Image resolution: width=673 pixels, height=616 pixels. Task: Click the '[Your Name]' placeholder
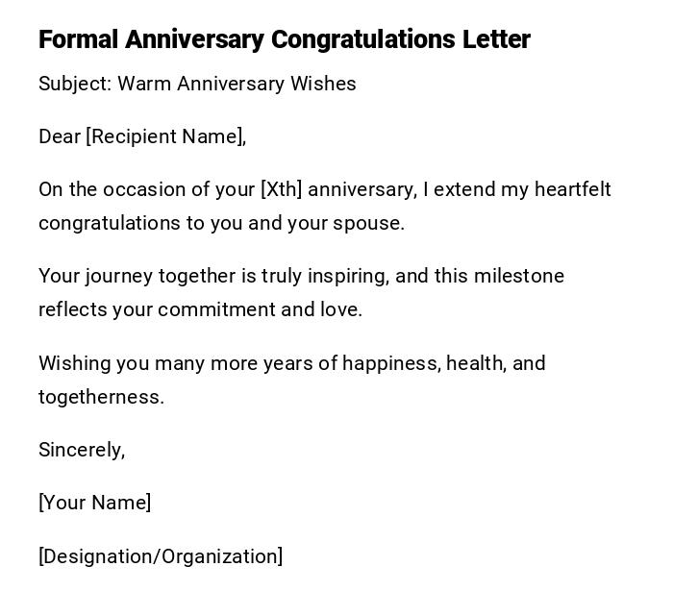coord(94,503)
